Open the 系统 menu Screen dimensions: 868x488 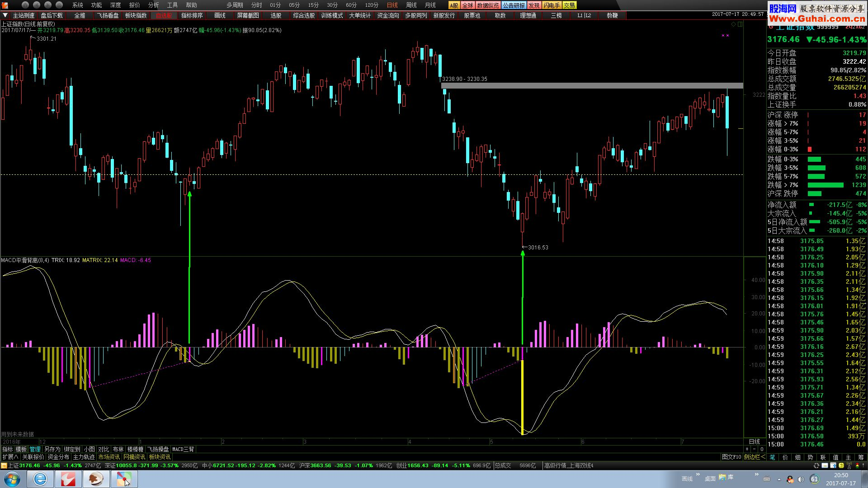click(x=78, y=5)
